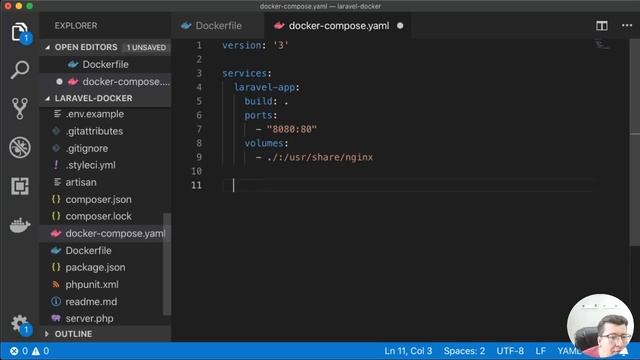Select docker-compose.yaml in file tree
The height and width of the screenshot is (360, 640).
click(105, 233)
